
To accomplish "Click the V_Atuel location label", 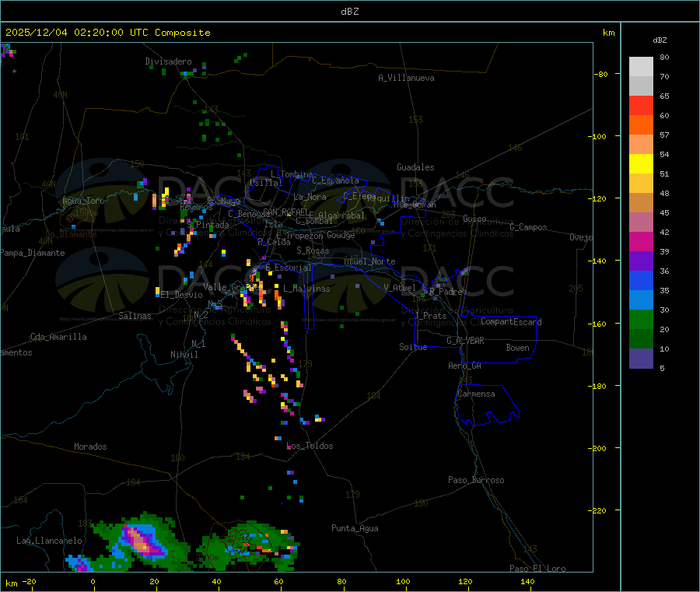I will click(x=400, y=288).
